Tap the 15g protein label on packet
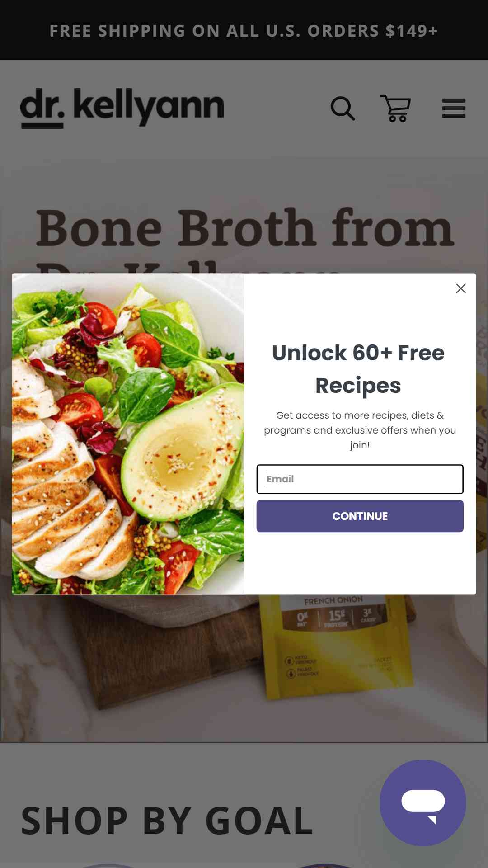 coord(337,618)
